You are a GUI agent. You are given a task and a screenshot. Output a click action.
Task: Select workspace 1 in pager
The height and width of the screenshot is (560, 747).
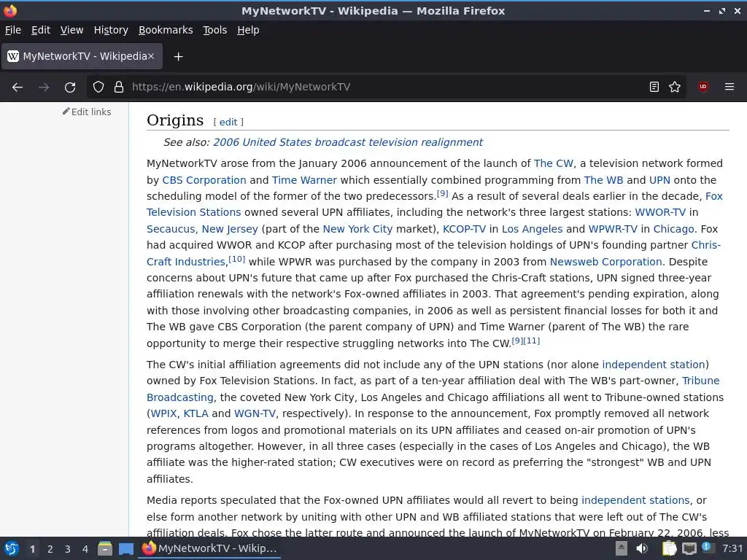click(32, 549)
